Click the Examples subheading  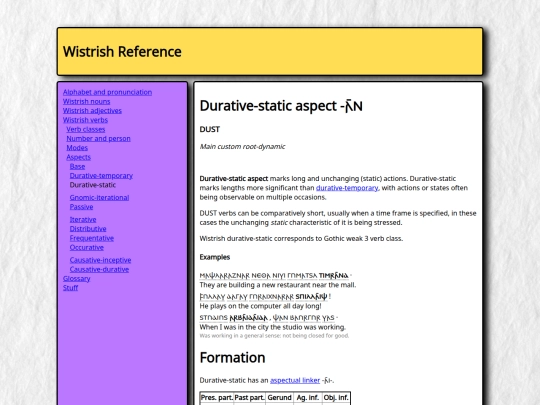(x=215, y=257)
